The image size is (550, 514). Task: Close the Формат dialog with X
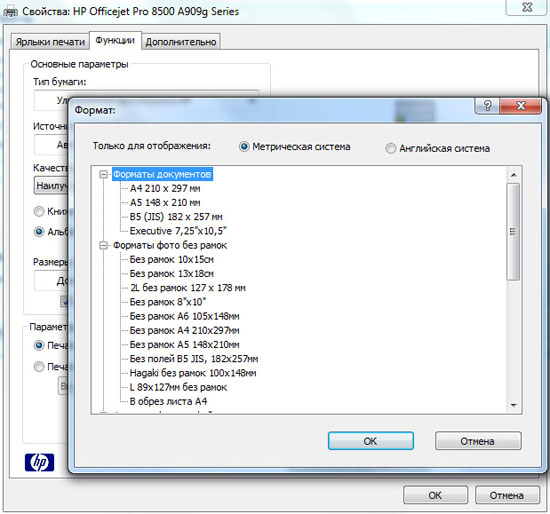tap(520, 106)
